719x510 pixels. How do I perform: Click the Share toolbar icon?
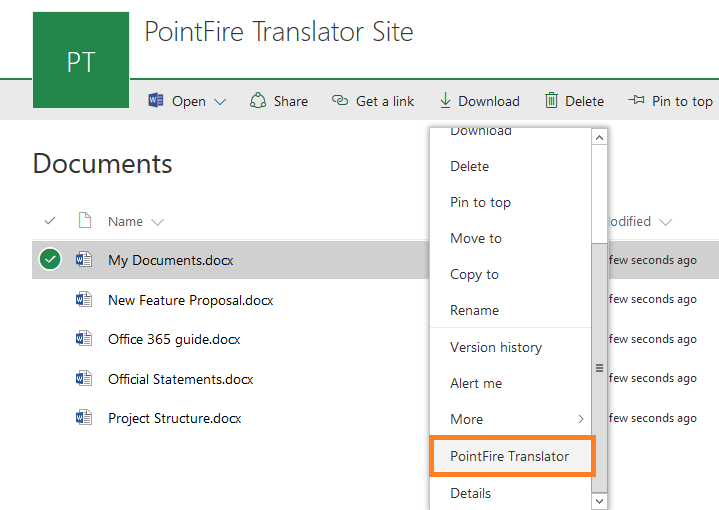(x=258, y=100)
